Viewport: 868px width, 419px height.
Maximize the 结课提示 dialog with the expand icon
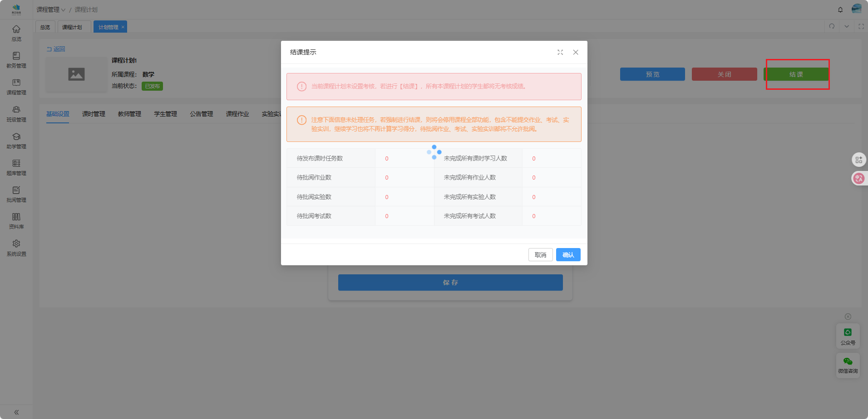(560, 53)
